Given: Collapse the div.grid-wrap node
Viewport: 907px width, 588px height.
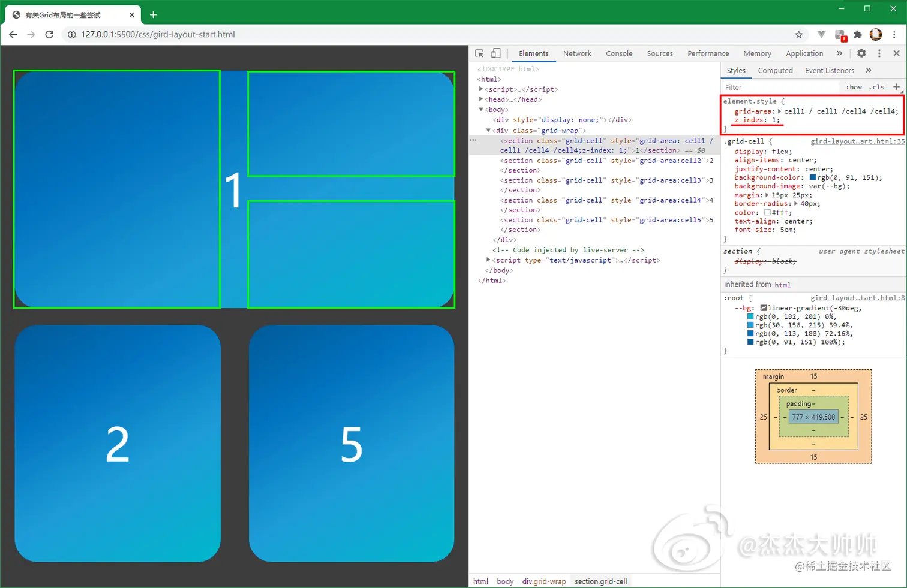Looking at the screenshot, I should (488, 130).
